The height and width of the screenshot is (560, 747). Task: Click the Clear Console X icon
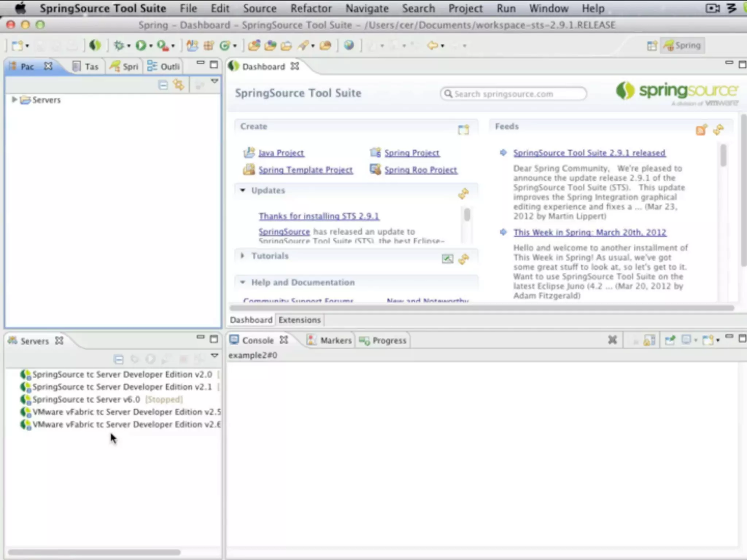[612, 340]
